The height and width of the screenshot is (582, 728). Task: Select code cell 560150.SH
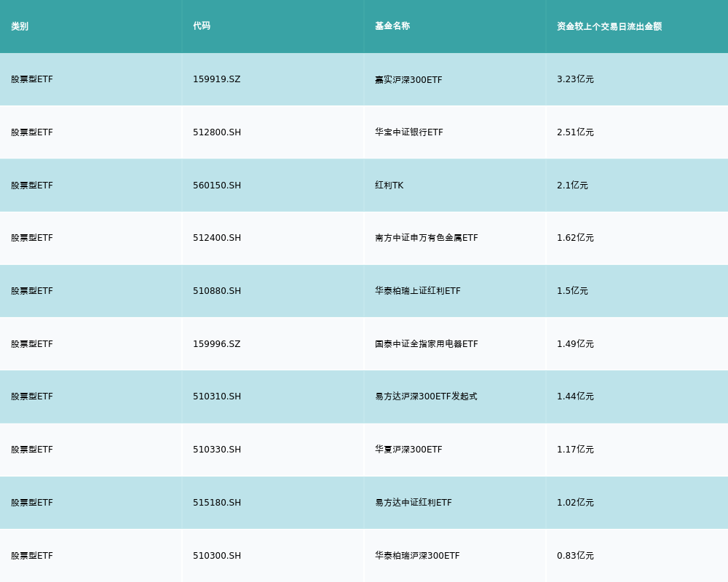pyautogui.click(x=217, y=186)
